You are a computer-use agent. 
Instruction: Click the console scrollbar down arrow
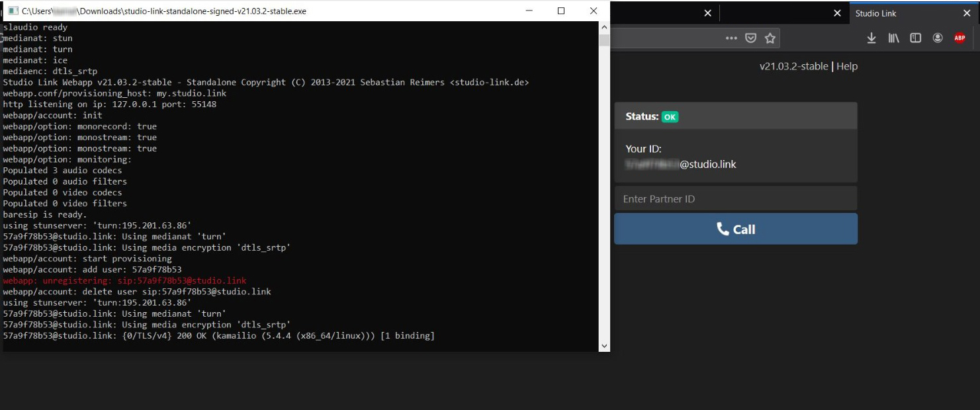coord(603,346)
